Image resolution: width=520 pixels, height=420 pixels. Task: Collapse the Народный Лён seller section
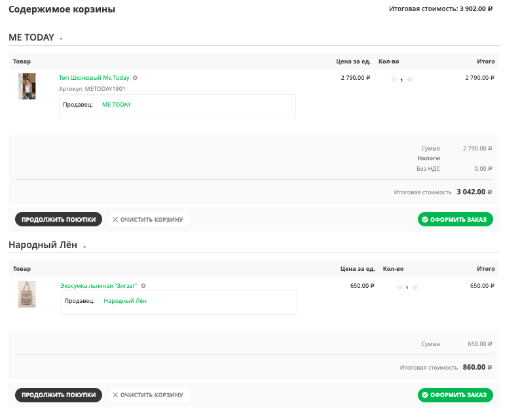(84, 246)
